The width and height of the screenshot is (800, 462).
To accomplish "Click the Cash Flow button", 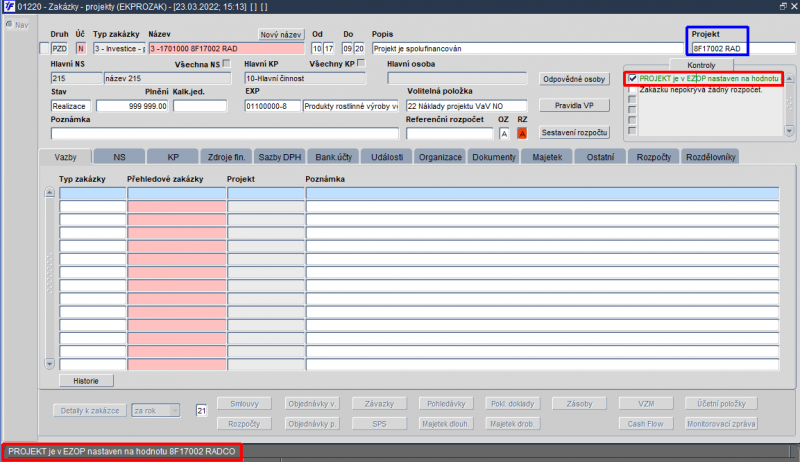I will point(646,424).
